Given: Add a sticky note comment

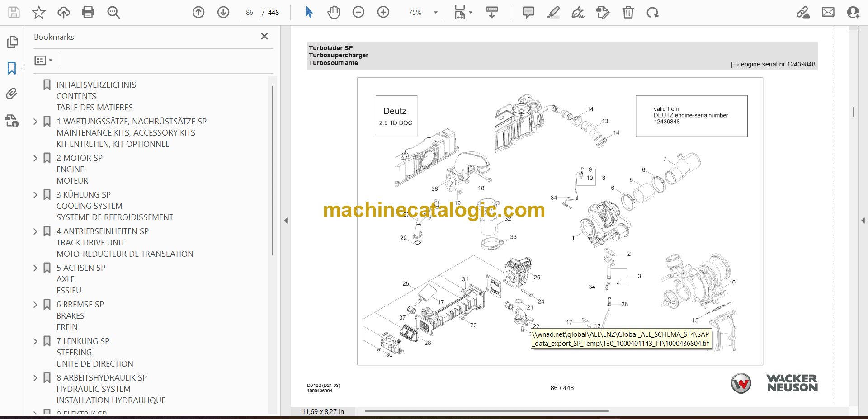Looking at the screenshot, I should 528,12.
